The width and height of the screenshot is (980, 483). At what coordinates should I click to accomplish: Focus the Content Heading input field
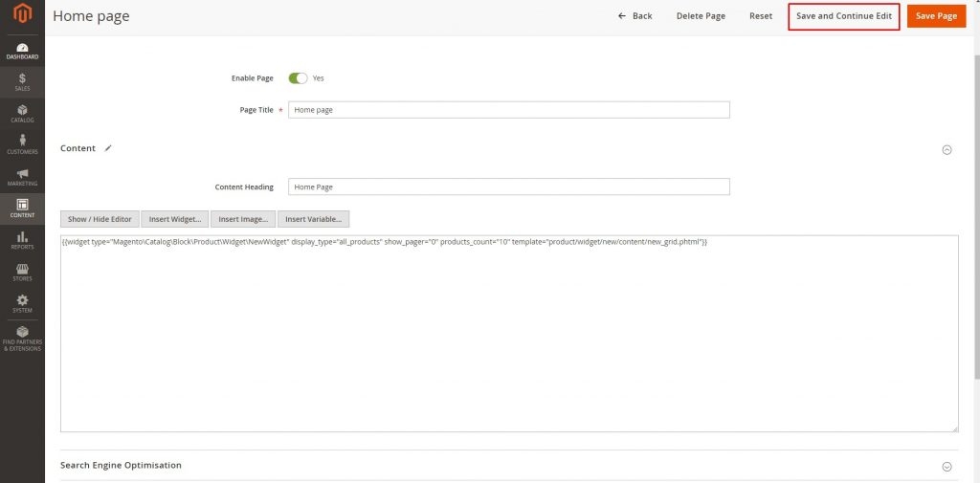point(509,187)
